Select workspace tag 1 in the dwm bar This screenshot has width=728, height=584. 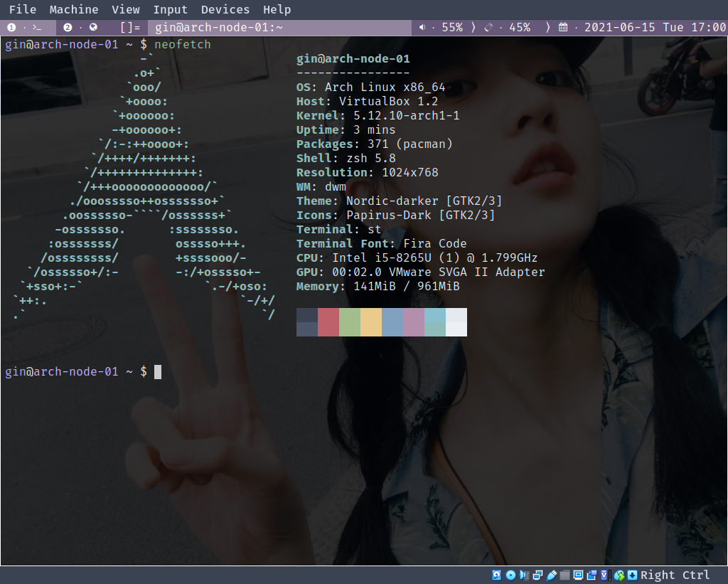pyautogui.click(x=11, y=27)
